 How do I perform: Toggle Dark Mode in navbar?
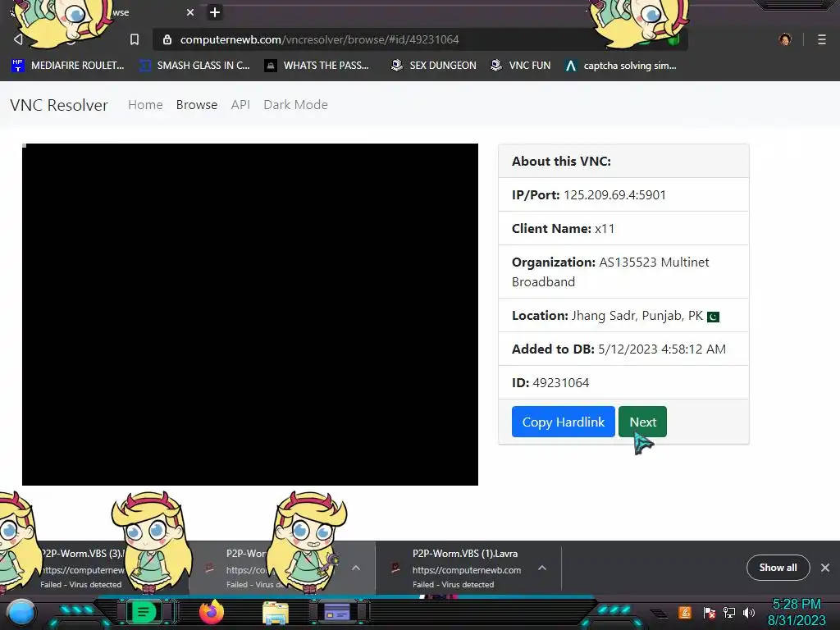[x=295, y=105]
